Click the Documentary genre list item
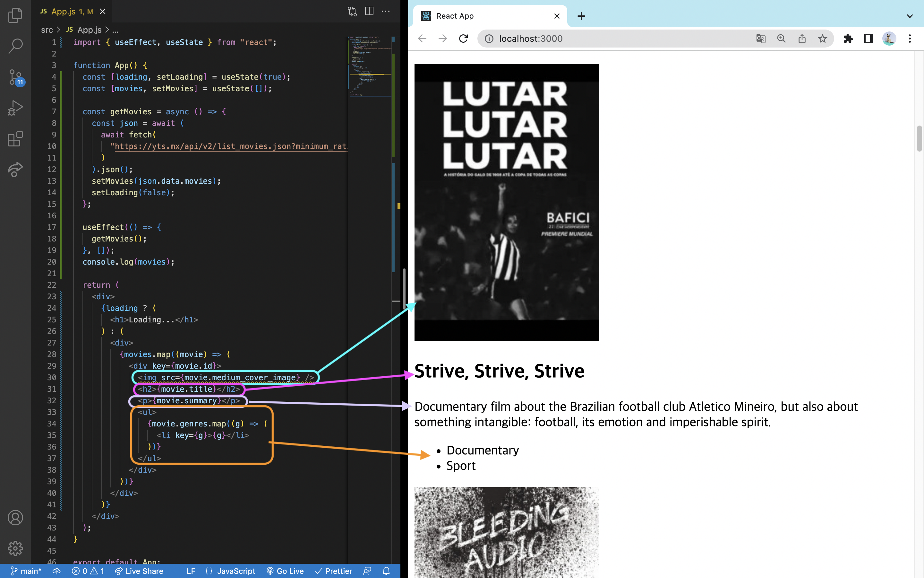The height and width of the screenshot is (578, 924). click(483, 450)
